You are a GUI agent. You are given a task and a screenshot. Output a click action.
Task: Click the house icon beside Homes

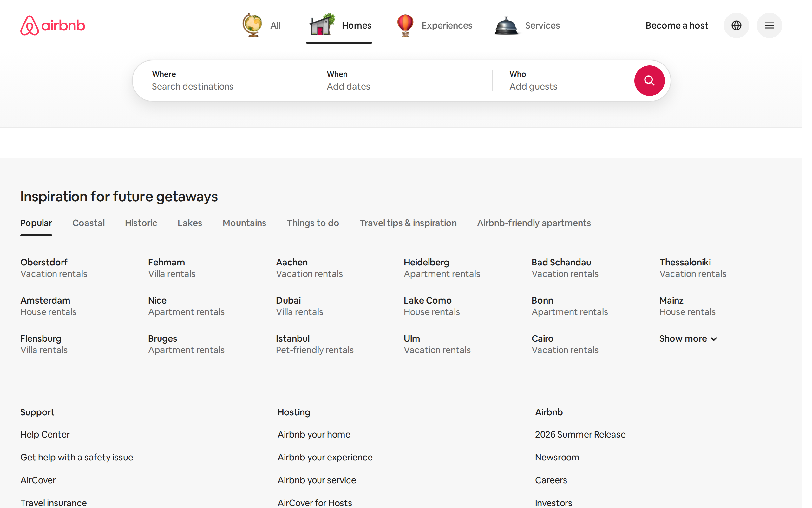tap(322, 24)
